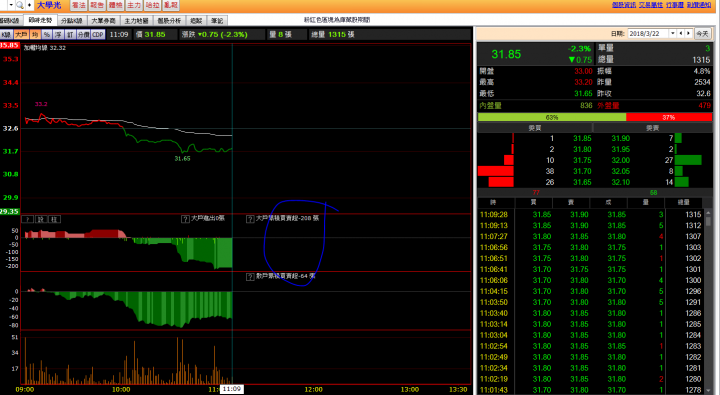Open the 大單券商 tab

coord(103,21)
